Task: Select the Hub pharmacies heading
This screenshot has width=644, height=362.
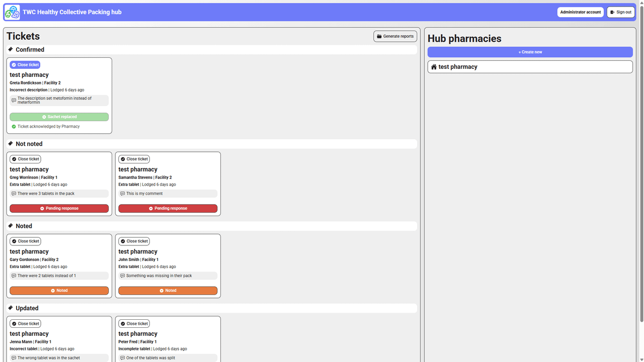Action: tap(464, 39)
